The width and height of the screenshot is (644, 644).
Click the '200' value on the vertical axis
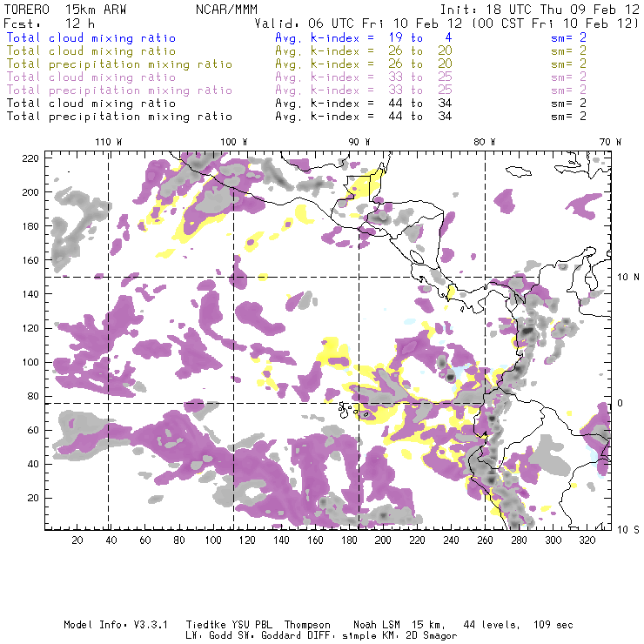coord(30,192)
